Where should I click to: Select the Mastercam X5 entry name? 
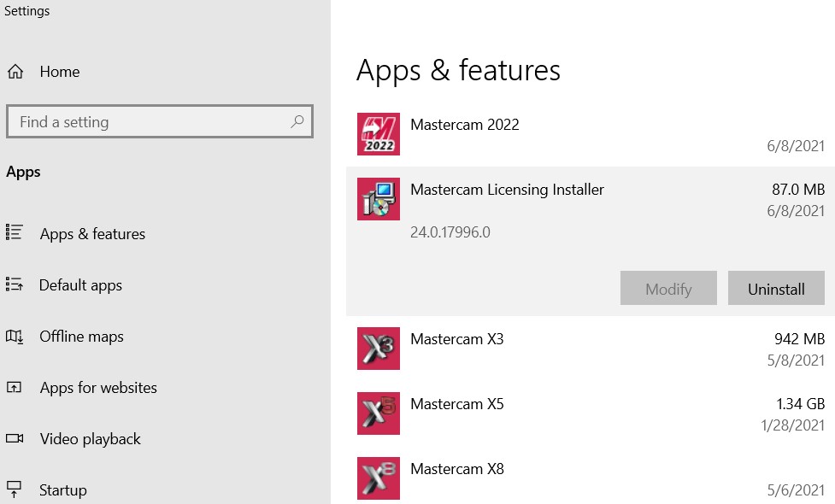pos(457,404)
